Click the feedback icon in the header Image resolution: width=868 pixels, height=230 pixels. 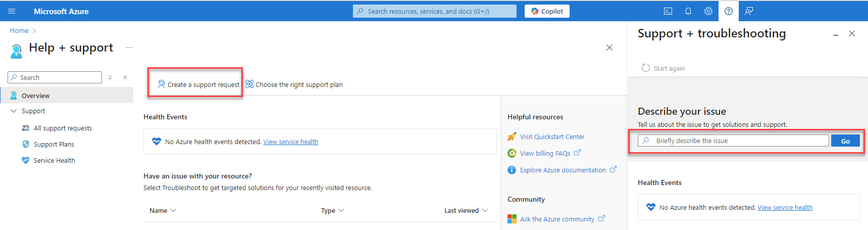pyautogui.click(x=749, y=11)
